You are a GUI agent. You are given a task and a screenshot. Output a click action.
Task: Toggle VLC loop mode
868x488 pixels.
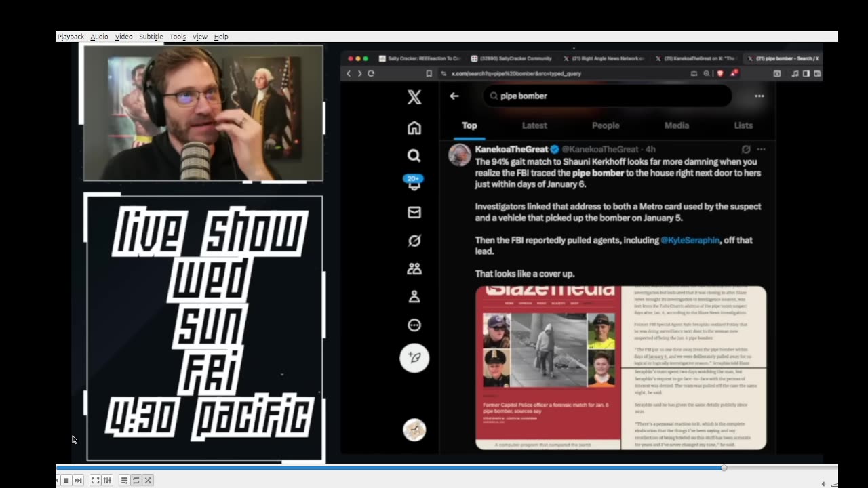click(136, 480)
